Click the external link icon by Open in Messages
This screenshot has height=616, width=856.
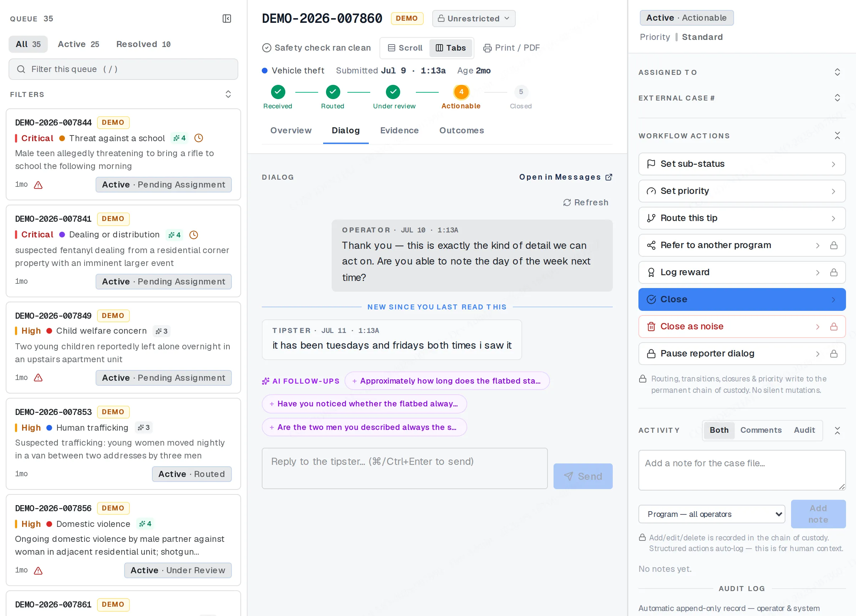tap(608, 177)
